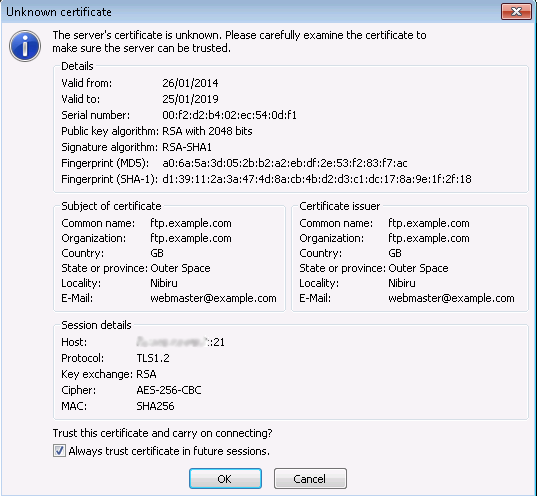Click the Valid to date 25/01/2019
The image size is (537, 496).
(x=190, y=99)
